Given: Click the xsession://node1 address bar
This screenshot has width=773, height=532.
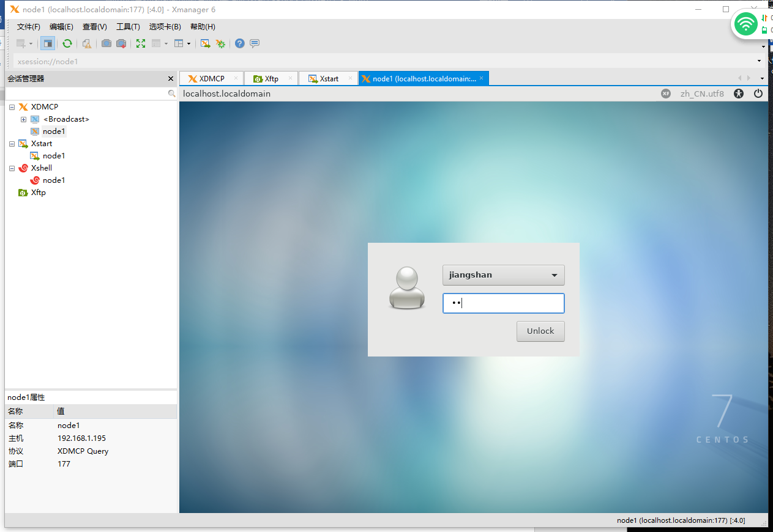Looking at the screenshot, I should [x=384, y=61].
